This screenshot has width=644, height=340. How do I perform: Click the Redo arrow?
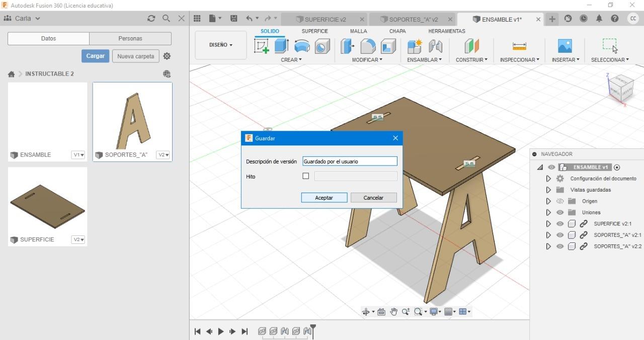point(268,19)
